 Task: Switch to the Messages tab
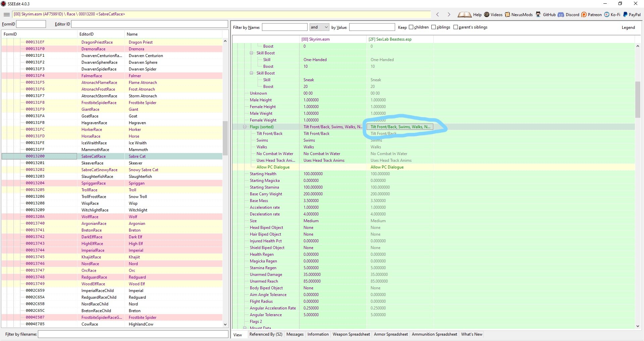pyautogui.click(x=295, y=334)
